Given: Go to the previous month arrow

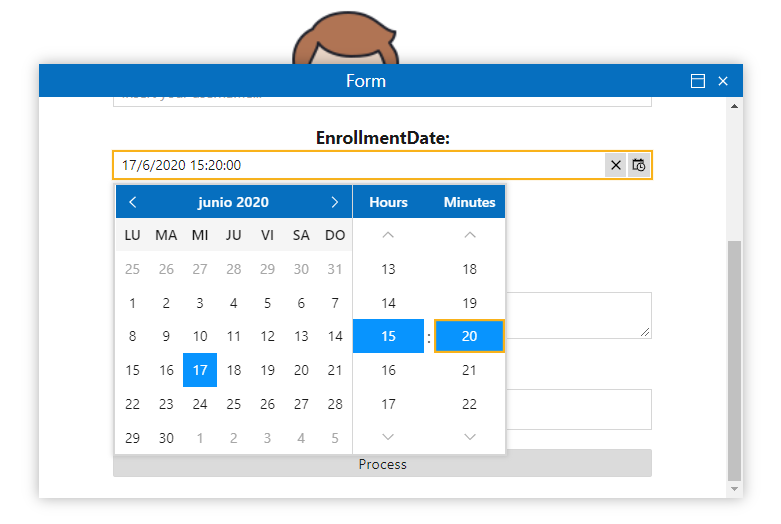Looking at the screenshot, I should 132,202.
